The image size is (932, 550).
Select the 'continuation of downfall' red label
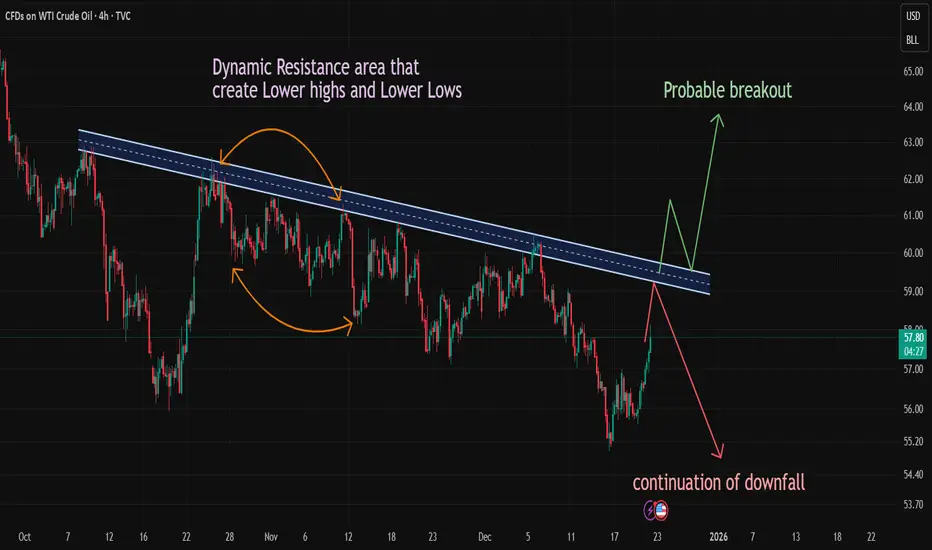click(719, 482)
